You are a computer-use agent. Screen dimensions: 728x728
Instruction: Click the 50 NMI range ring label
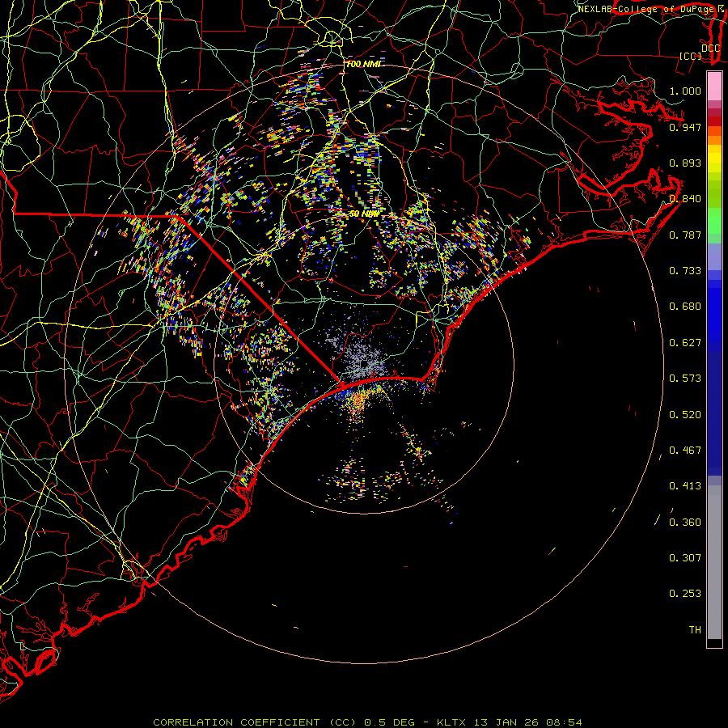click(x=364, y=214)
